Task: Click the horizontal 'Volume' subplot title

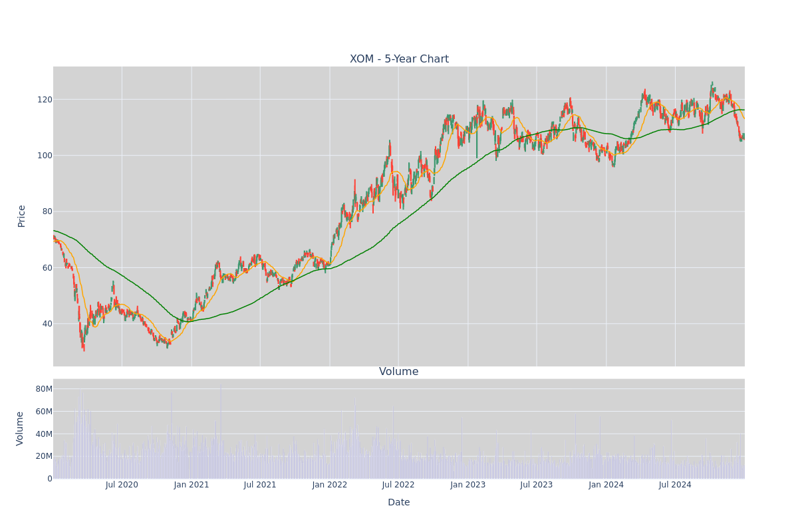Action: (x=399, y=372)
